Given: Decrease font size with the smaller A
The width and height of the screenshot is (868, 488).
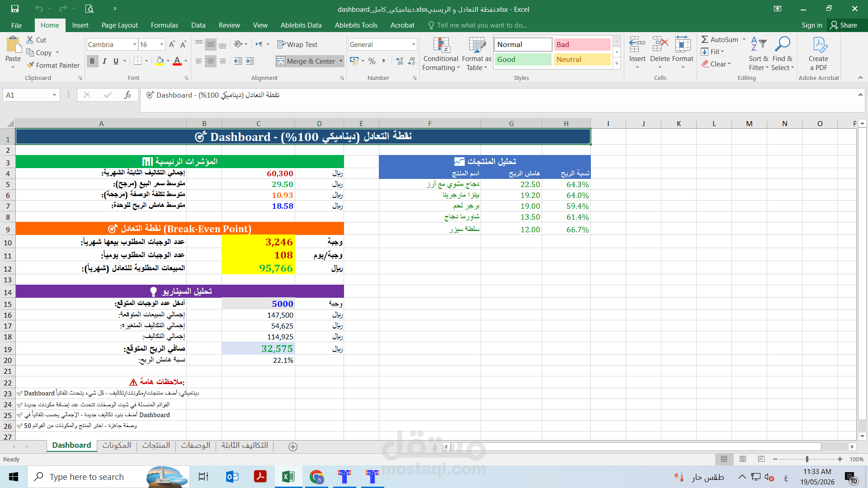Looking at the screenshot, I should pos(183,44).
